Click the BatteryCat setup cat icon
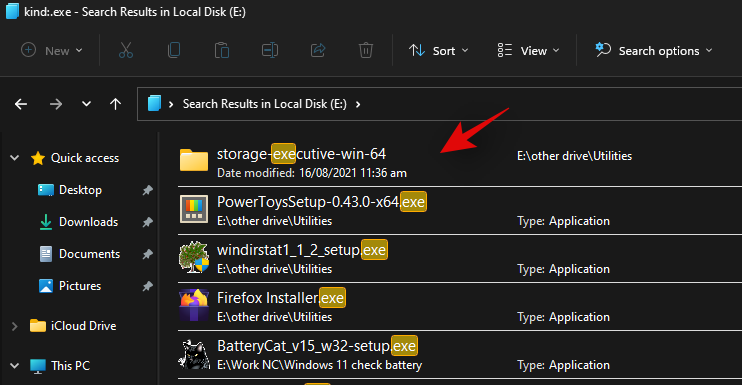This screenshot has height=385, width=742. coord(194,354)
